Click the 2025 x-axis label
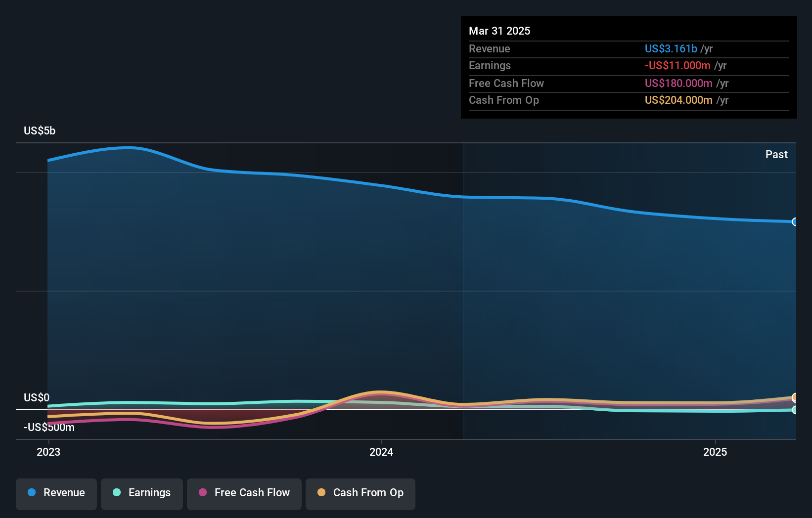This screenshot has width=812, height=518. click(x=715, y=452)
